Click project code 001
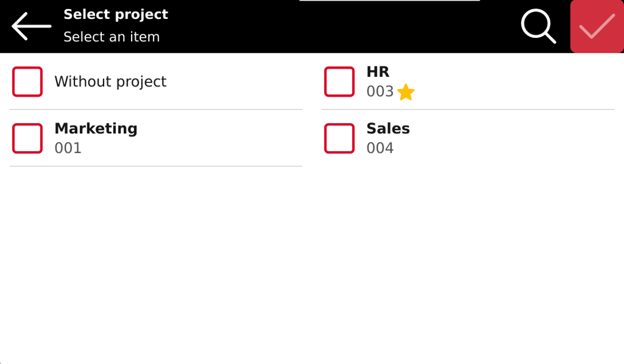The width and height of the screenshot is (624, 364). tap(68, 148)
